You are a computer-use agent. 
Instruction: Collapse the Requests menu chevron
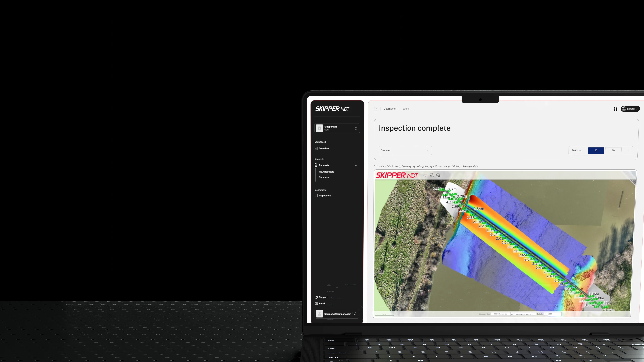[356, 165]
